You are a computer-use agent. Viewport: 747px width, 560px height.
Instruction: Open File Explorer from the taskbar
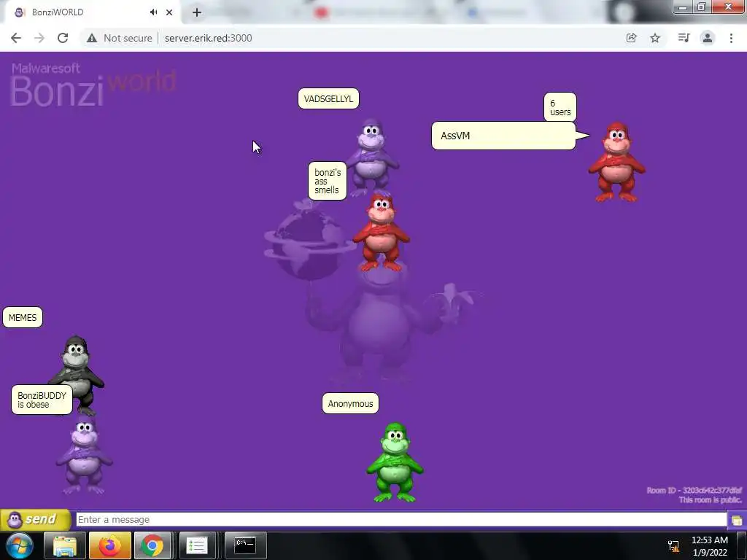point(65,545)
